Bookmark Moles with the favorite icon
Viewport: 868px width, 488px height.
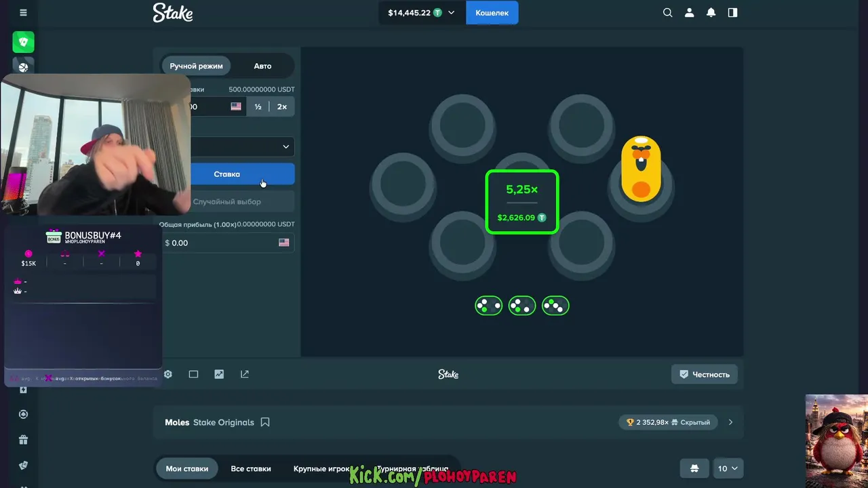[x=265, y=422]
